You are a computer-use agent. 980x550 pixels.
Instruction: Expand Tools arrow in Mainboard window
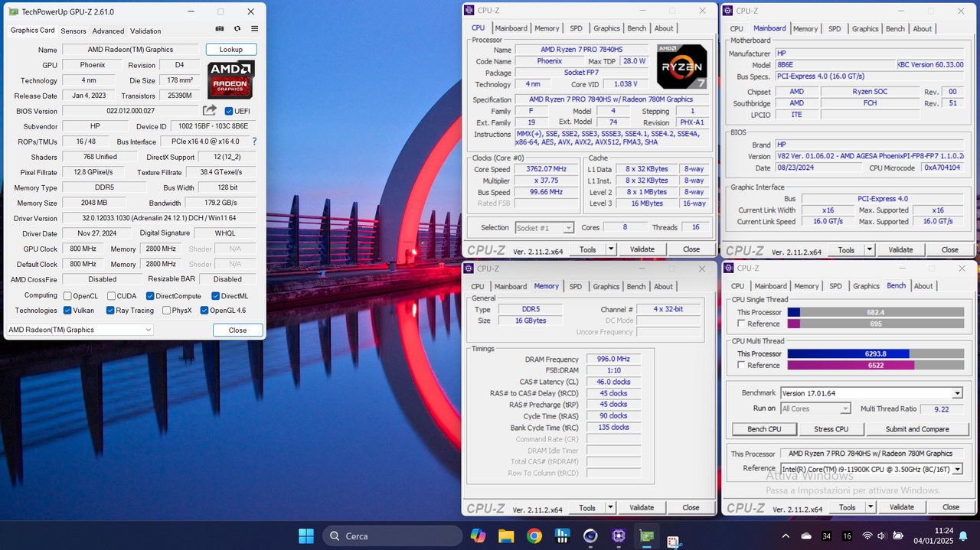(x=870, y=249)
